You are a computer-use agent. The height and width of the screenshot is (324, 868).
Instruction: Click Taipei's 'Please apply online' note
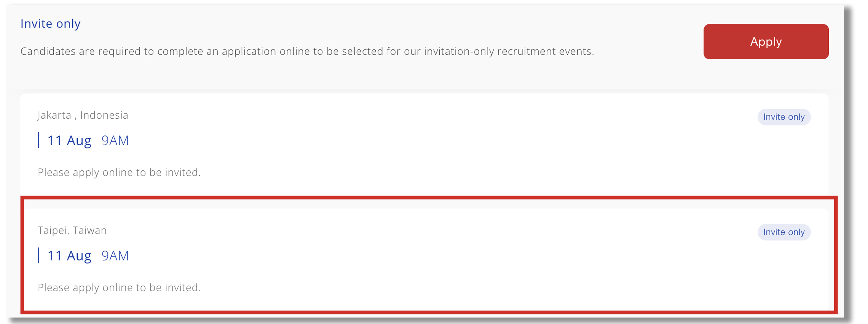pyautogui.click(x=119, y=287)
